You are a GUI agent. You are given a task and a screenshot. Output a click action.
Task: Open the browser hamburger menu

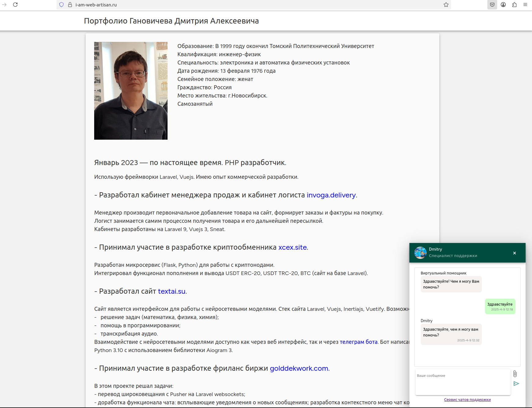(x=525, y=5)
